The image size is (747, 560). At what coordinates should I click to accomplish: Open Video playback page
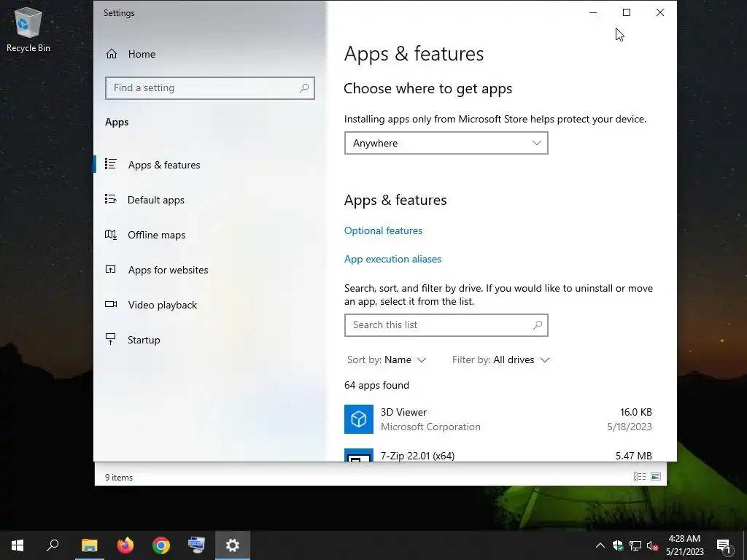point(162,306)
